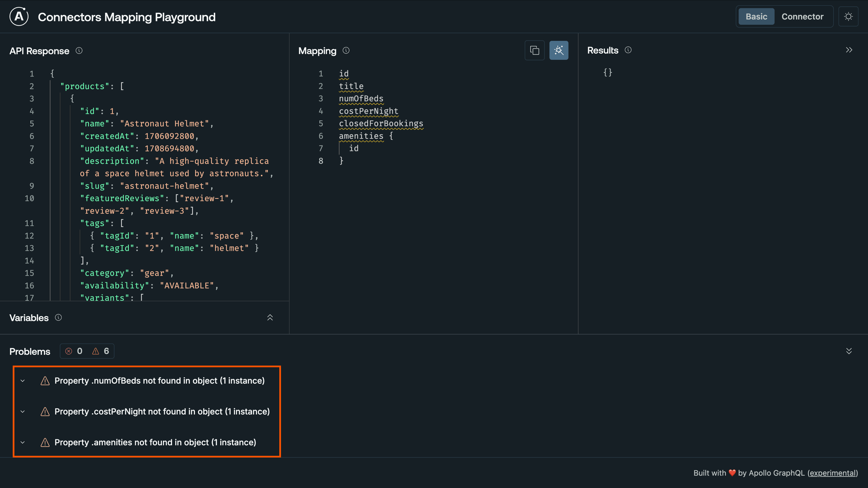This screenshot has width=868, height=488.
Task: Switch to Connector mode
Action: click(x=802, y=16)
